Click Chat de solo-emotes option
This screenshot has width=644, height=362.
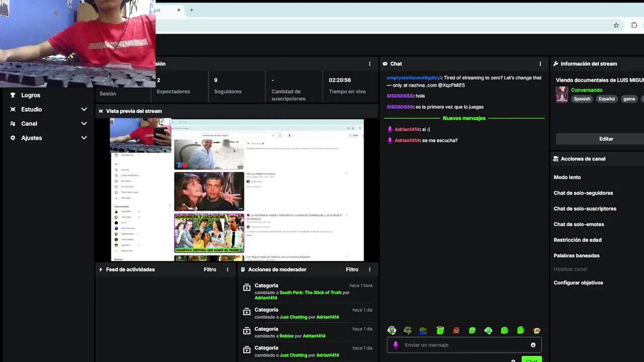(579, 224)
